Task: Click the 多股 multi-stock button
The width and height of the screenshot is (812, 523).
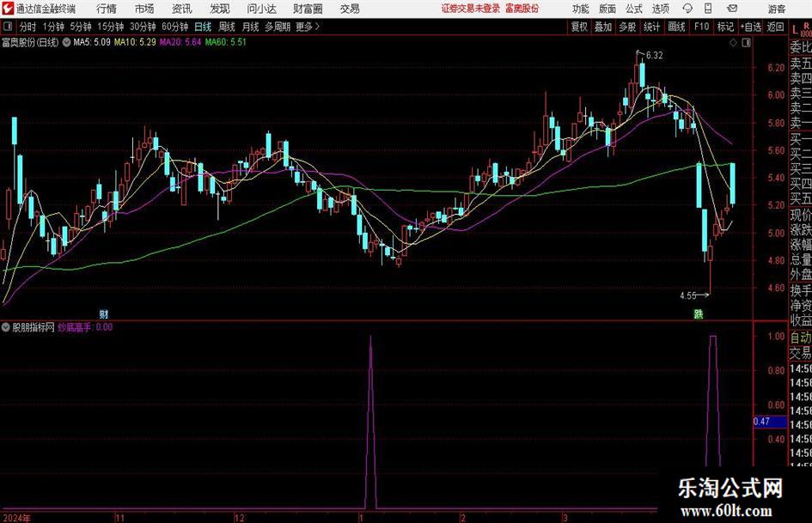Action: pos(627,27)
